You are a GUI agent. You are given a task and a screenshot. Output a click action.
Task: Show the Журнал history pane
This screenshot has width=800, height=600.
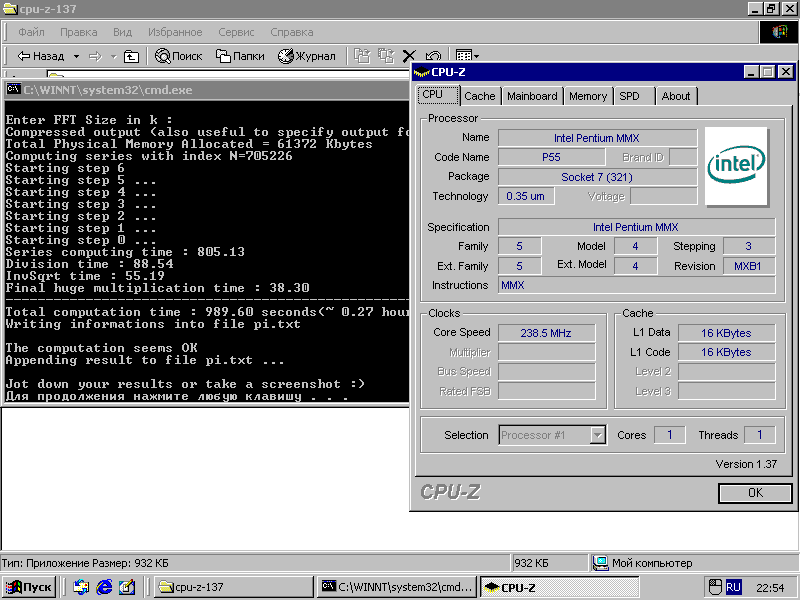306,56
